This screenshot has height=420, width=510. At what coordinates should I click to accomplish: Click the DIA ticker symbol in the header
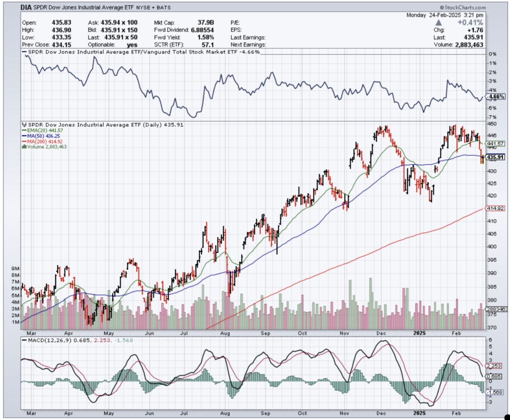point(26,7)
